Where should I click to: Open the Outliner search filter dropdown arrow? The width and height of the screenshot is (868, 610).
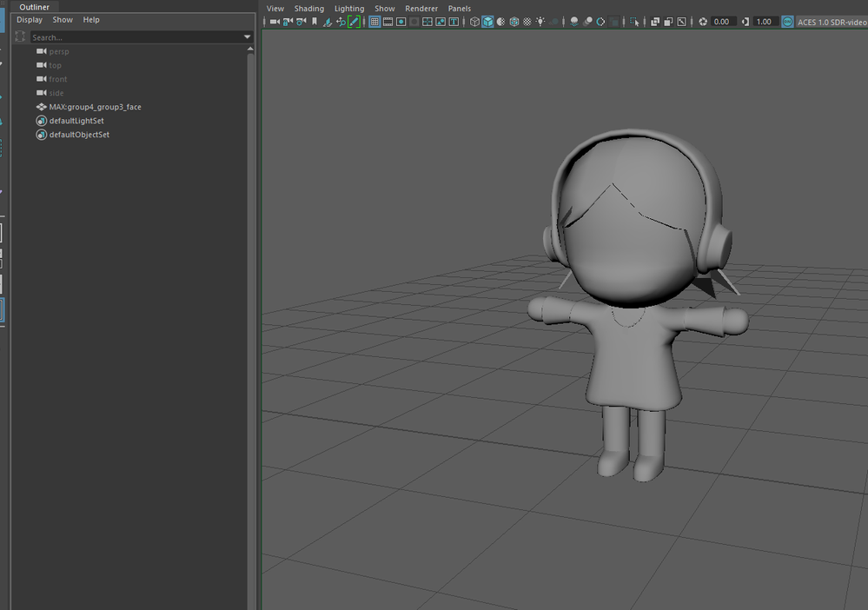click(248, 37)
